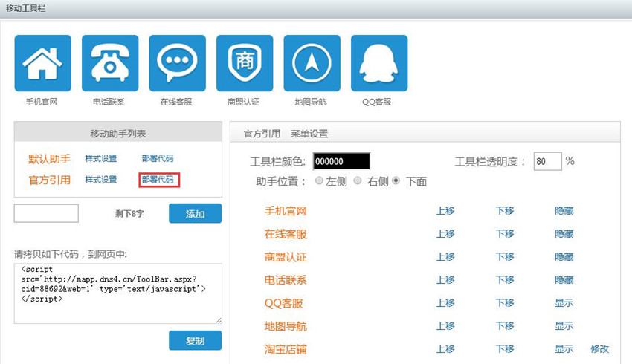The height and width of the screenshot is (364, 632).
Task: Select 左侧 assistant position
Action: [x=319, y=181]
